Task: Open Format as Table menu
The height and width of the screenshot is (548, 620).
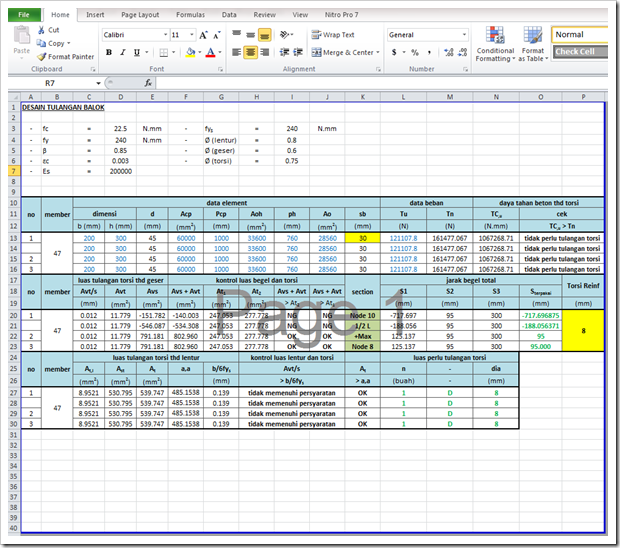Action: coord(533,43)
